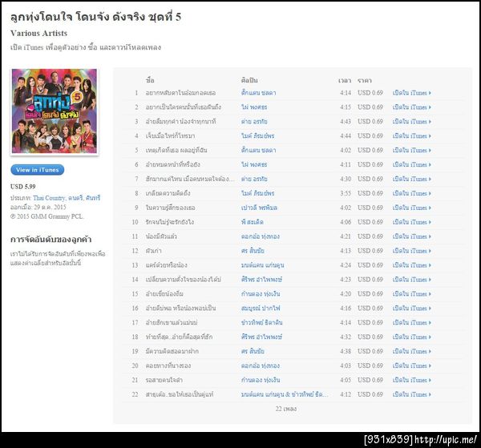Visit the artist link on track 9
Screen dimensions: 481x448
259,208
